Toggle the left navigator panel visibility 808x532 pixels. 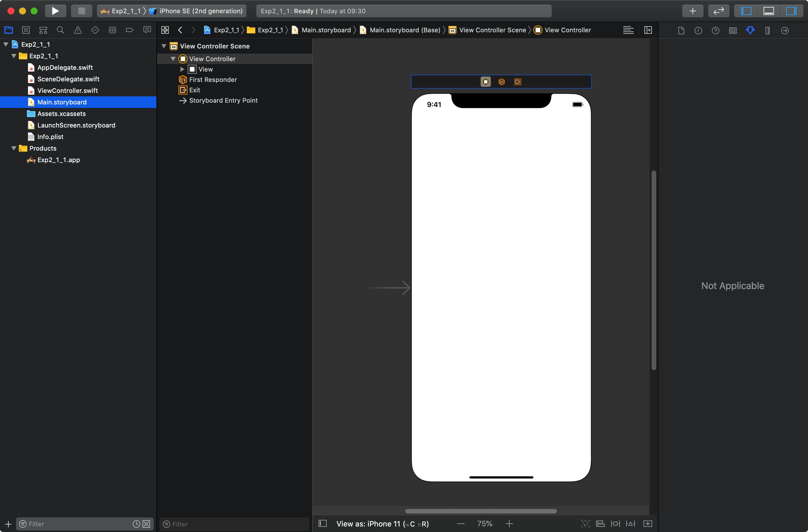(746, 11)
